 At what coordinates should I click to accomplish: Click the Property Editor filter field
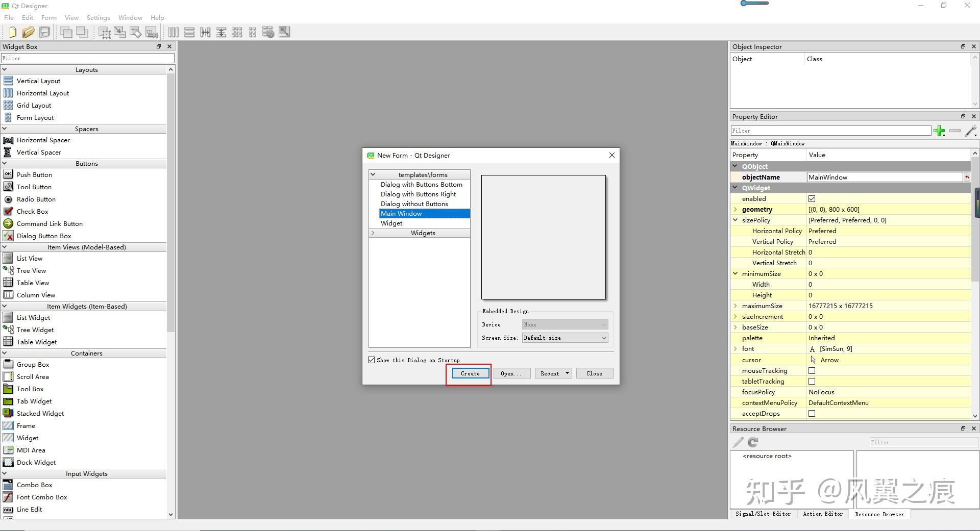[x=830, y=131]
